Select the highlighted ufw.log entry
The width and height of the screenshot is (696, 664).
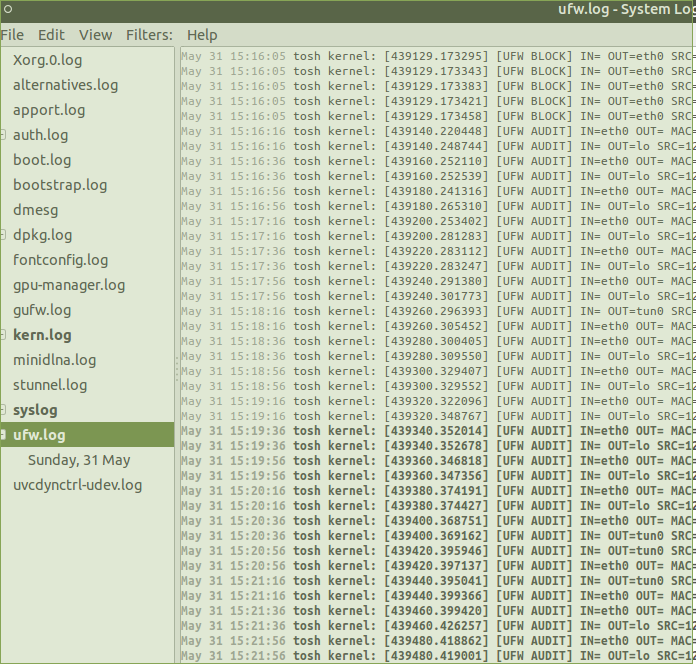(x=87, y=435)
